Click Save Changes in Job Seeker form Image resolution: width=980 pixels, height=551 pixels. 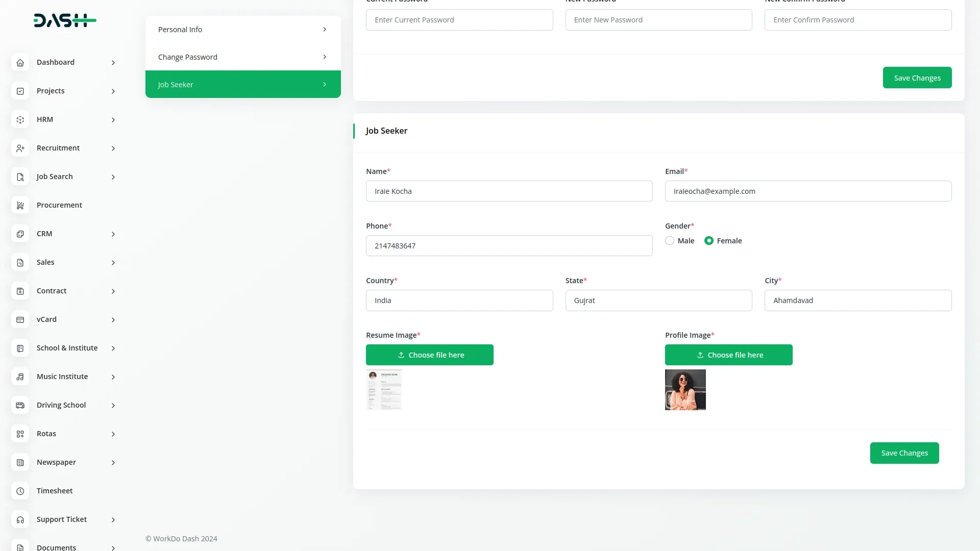coord(904,453)
